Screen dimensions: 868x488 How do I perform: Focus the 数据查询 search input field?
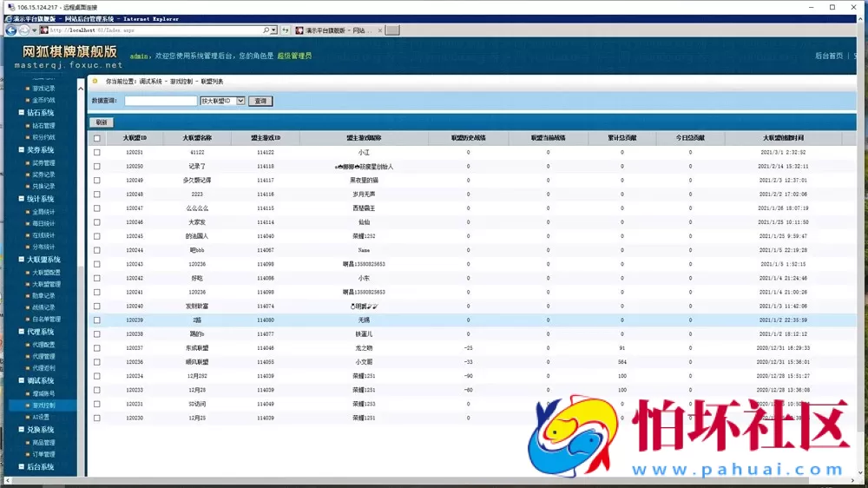click(x=161, y=101)
